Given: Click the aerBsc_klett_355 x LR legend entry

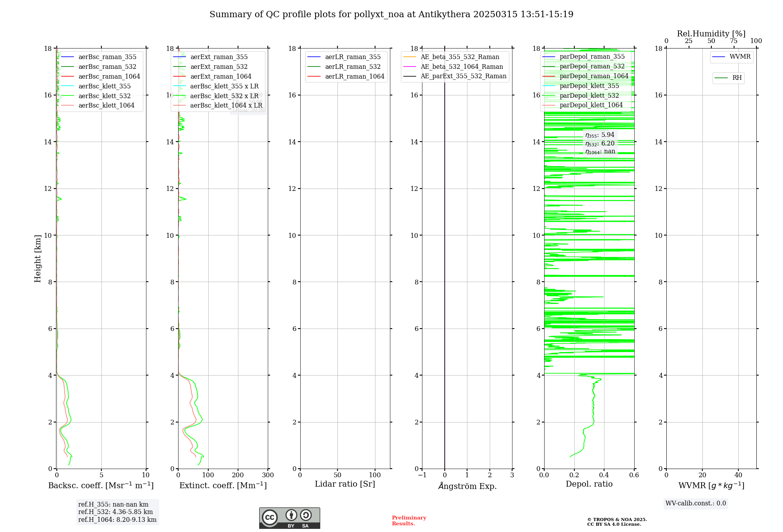Looking at the screenshot, I should tap(216, 86).
